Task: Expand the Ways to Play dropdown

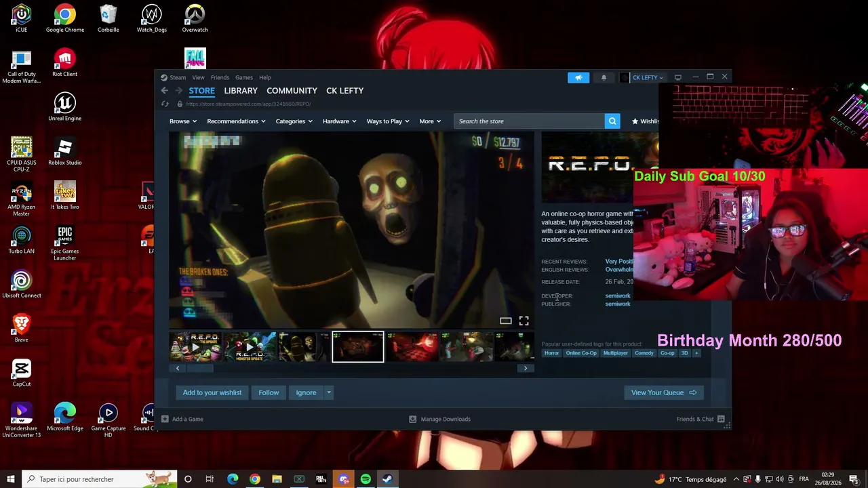Action: (x=389, y=121)
